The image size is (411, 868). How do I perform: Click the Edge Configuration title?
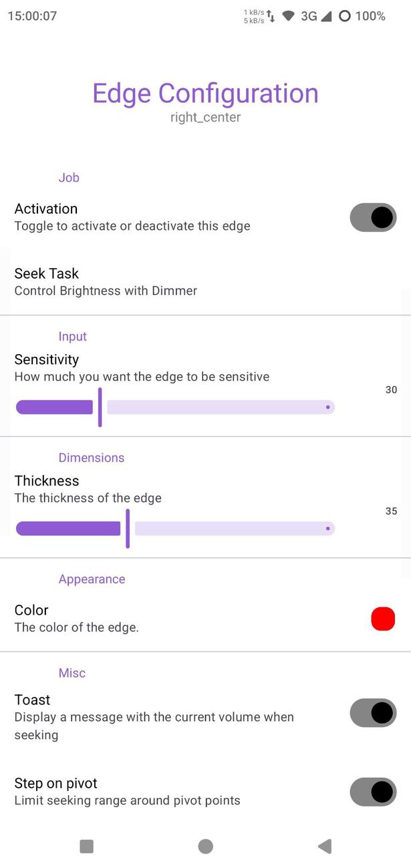pos(205,93)
